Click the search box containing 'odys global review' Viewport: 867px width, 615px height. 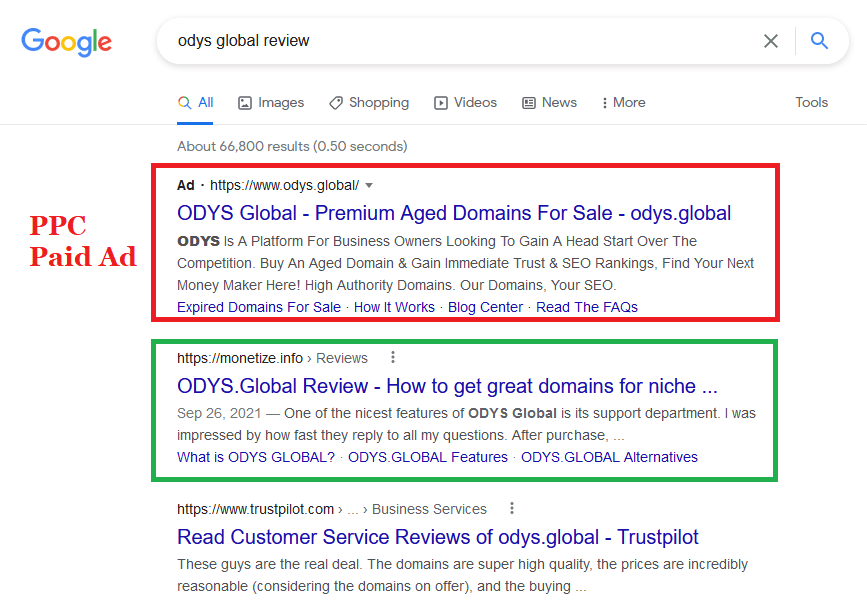(x=502, y=41)
